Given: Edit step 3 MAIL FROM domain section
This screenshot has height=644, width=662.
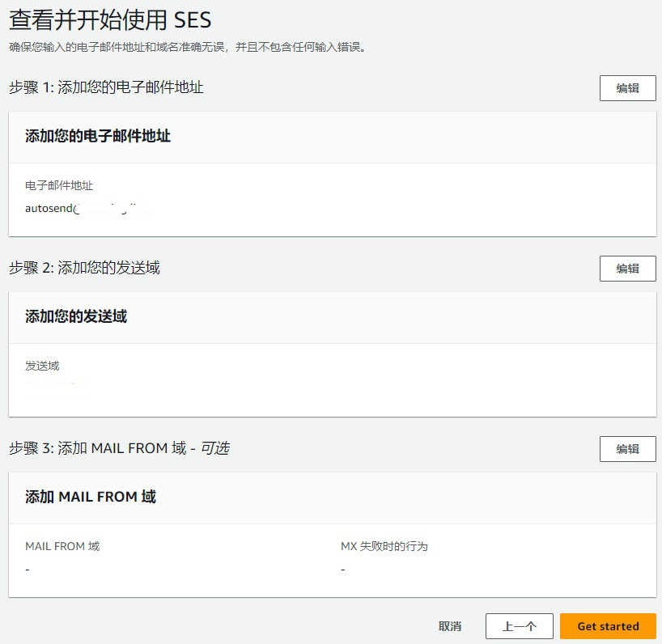Looking at the screenshot, I should (x=627, y=449).
